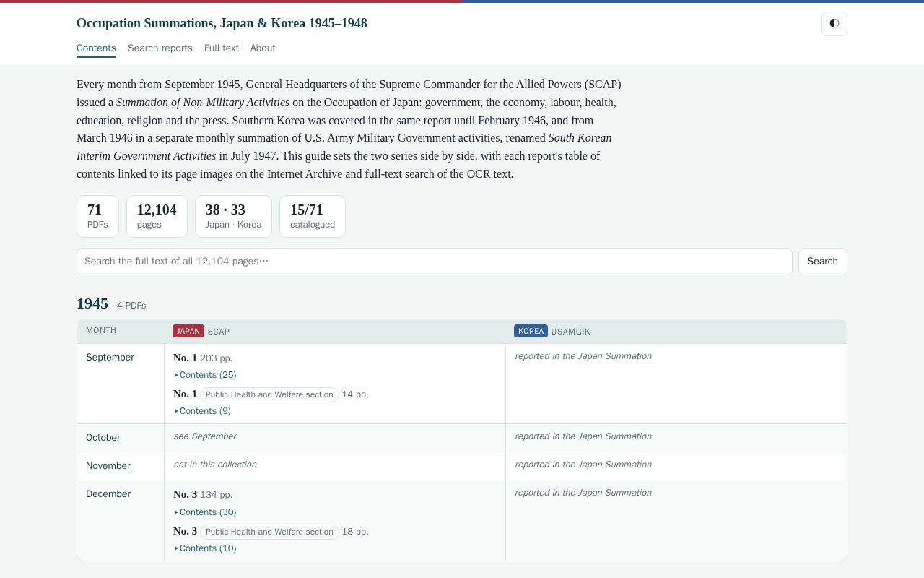Click the '4 PDFs' count beside 1945
The width and height of the screenshot is (924, 578).
[131, 306]
